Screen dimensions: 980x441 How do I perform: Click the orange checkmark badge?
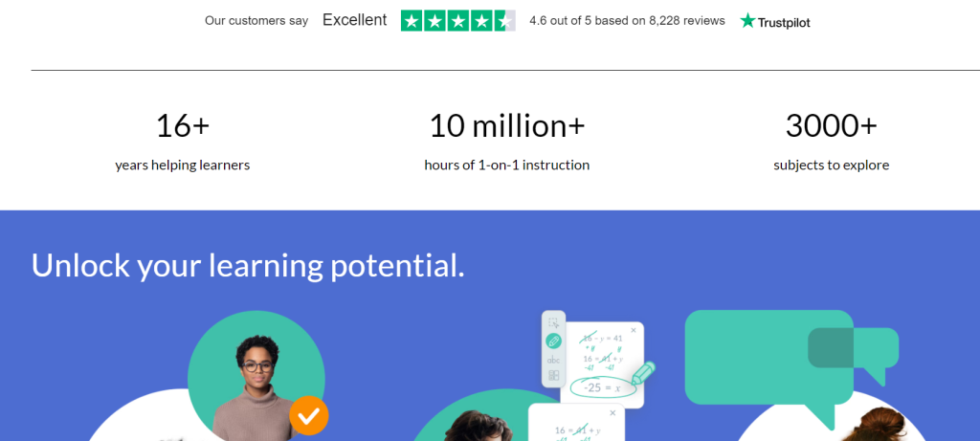(x=309, y=415)
